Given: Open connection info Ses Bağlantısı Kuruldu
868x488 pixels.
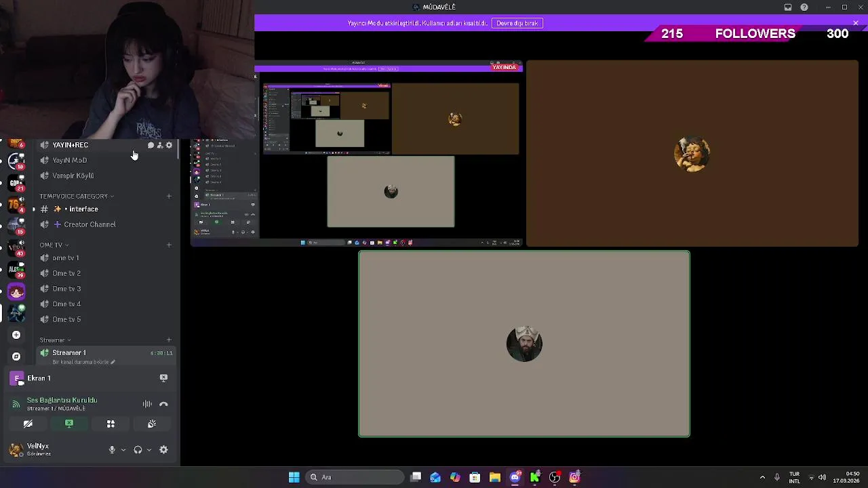Looking at the screenshot, I should 62,401.
